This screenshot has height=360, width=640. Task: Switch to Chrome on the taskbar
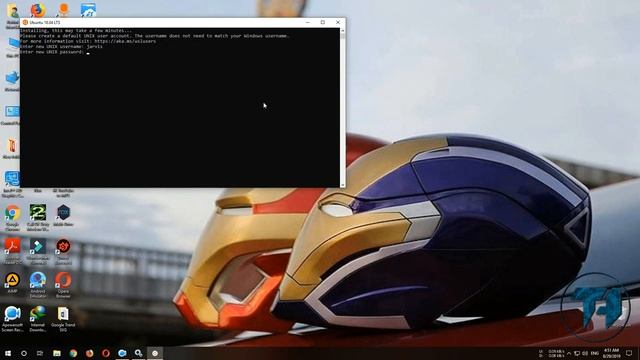tap(73, 353)
